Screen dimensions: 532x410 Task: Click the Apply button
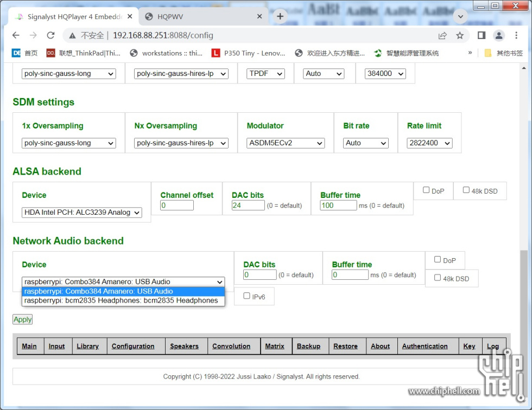(x=22, y=319)
